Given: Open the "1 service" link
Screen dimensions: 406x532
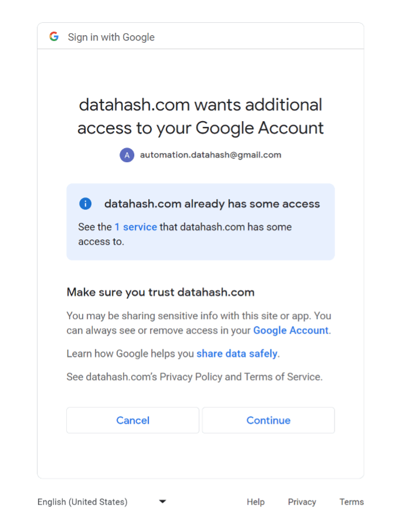Looking at the screenshot, I should click(136, 226).
